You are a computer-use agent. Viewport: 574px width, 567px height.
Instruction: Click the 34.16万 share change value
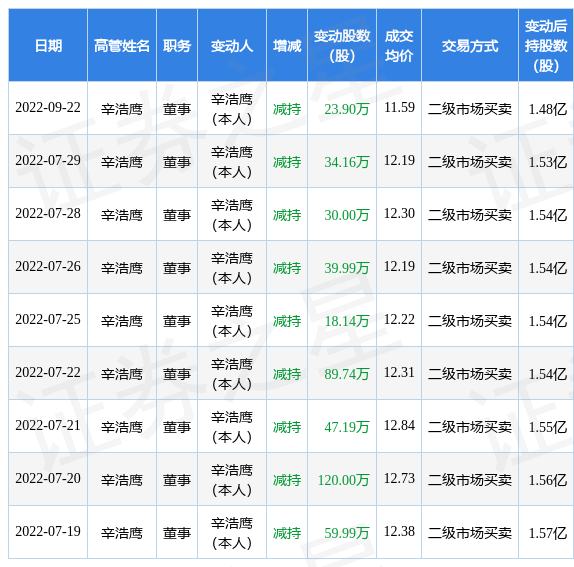(347, 162)
